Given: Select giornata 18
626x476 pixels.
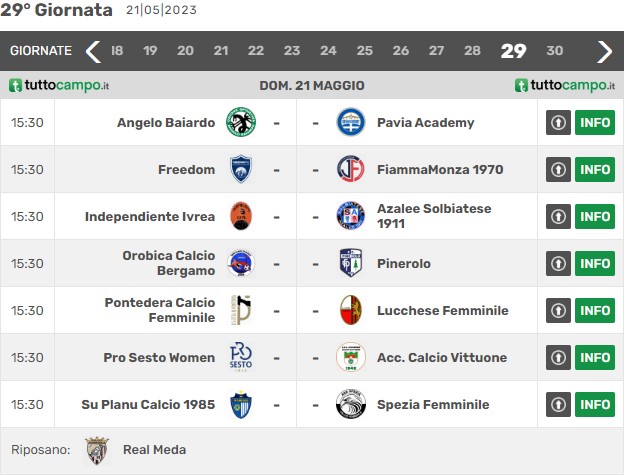Looking at the screenshot, I should pyautogui.click(x=117, y=51).
